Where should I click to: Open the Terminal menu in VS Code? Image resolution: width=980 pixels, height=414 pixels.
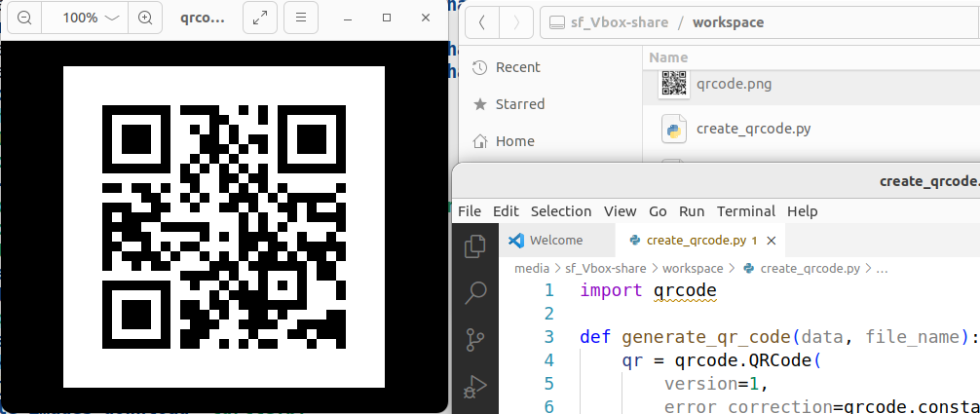point(745,211)
